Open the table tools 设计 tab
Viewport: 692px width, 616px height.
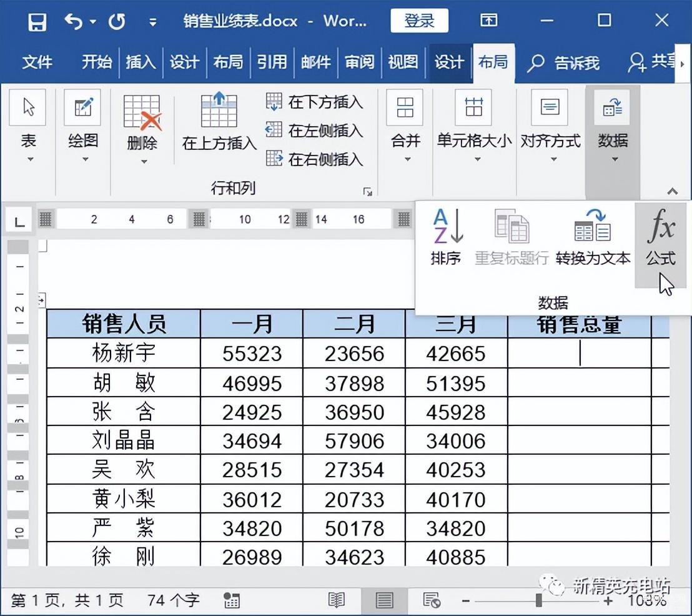(x=449, y=62)
